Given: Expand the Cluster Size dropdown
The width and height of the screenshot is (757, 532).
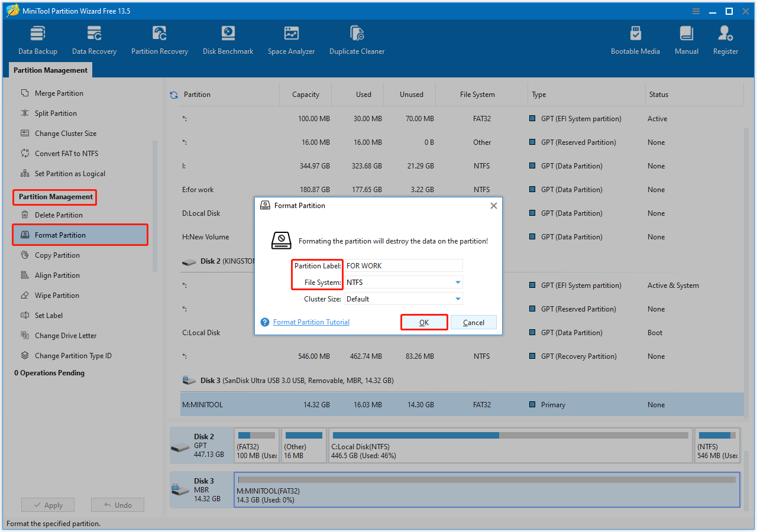Looking at the screenshot, I should [x=457, y=299].
